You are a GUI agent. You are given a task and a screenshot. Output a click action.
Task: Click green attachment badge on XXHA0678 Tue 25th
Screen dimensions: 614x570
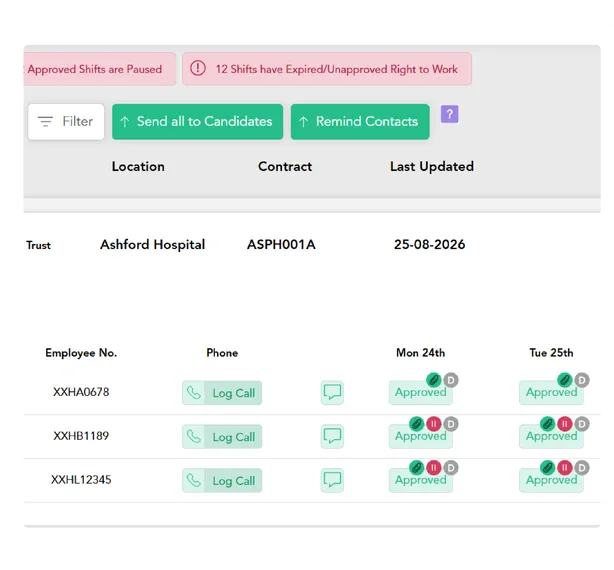(x=565, y=380)
